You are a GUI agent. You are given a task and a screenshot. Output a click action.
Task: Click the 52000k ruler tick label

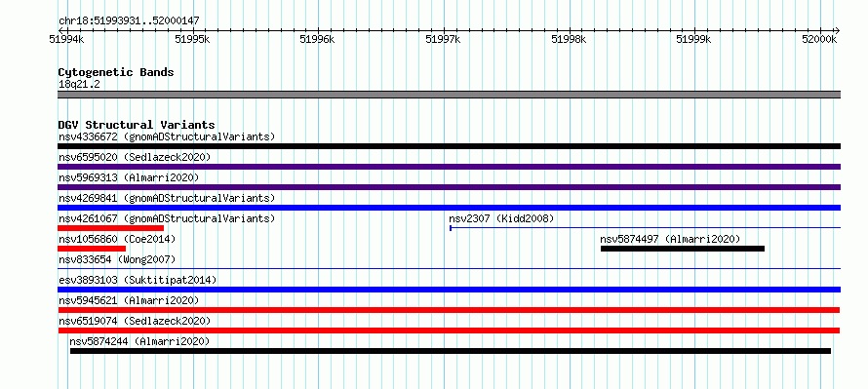[820, 39]
